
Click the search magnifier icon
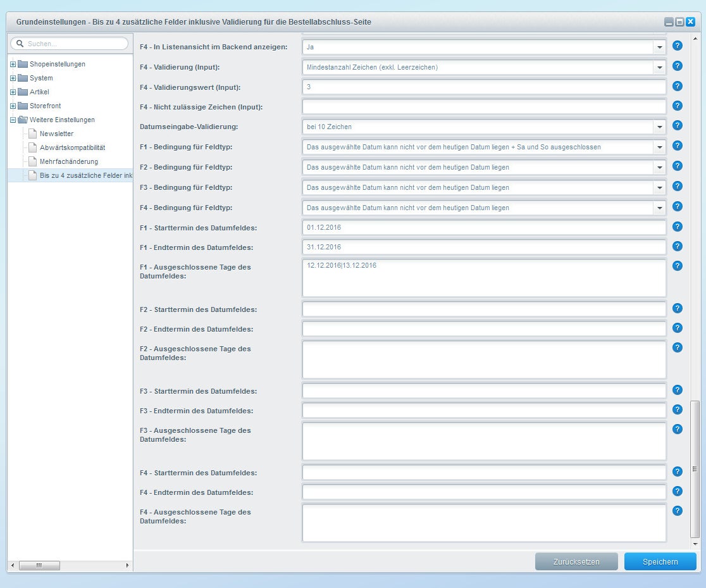[x=20, y=44]
